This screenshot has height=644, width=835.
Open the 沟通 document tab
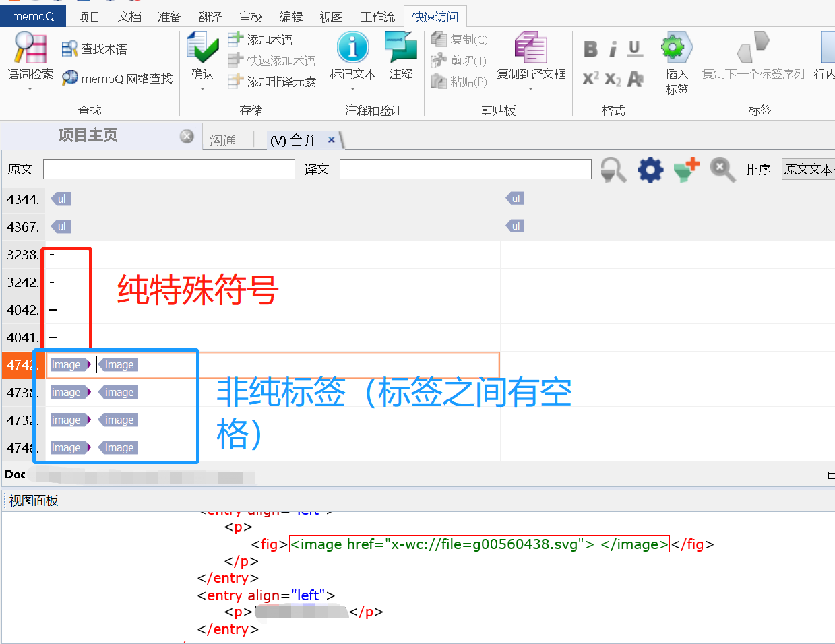tap(223, 140)
